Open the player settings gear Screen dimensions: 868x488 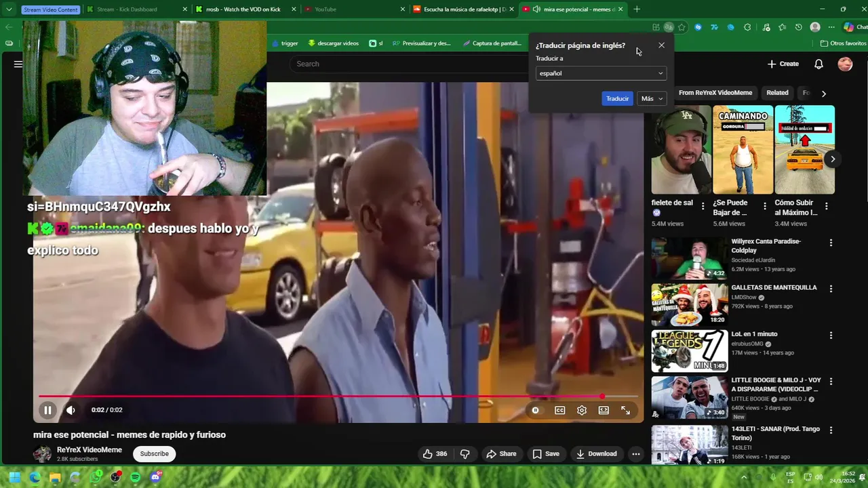pyautogui.click(x=582, y=410)
